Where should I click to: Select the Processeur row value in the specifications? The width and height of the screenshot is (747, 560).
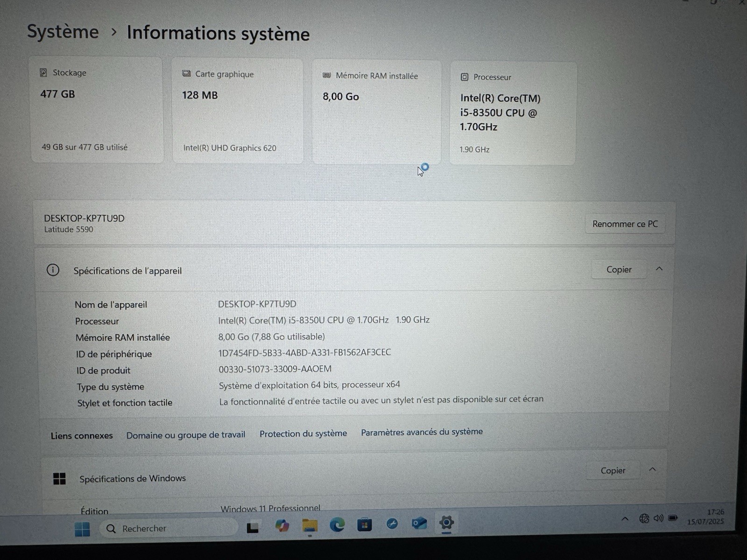point(324,320)
